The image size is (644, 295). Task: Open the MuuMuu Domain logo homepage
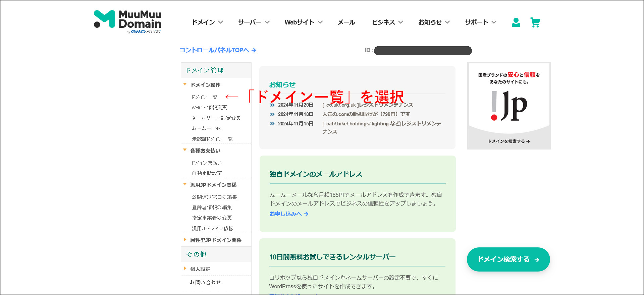[127, 22]
